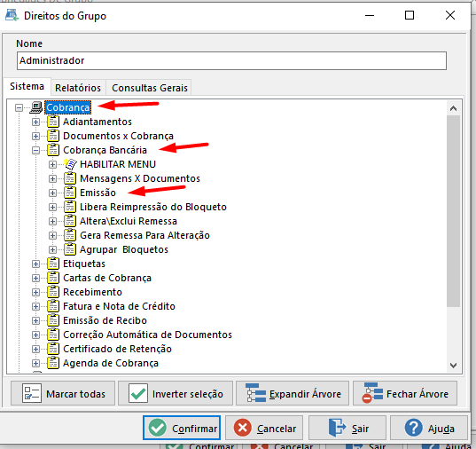Expand the Gera Remessa Para Alteração node

(x=52, y=235)
